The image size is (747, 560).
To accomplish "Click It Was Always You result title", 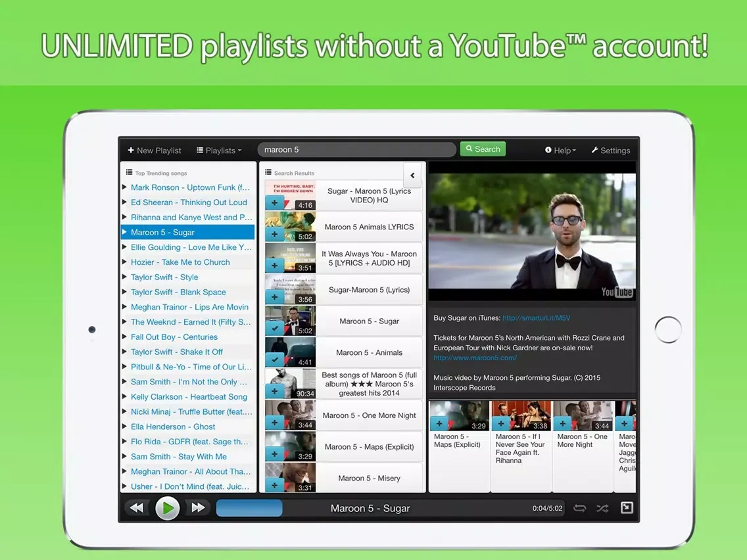I will coord(369,258).
